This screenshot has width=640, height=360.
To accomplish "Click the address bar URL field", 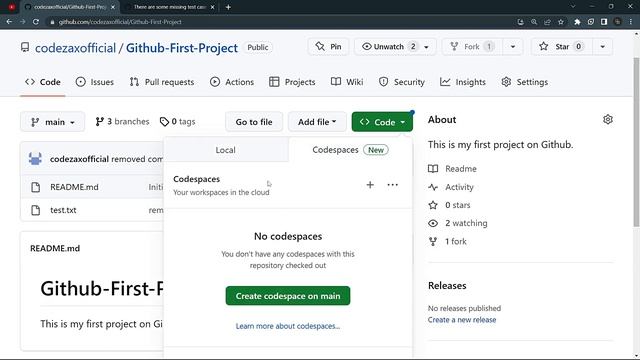I will click(282, 22).
